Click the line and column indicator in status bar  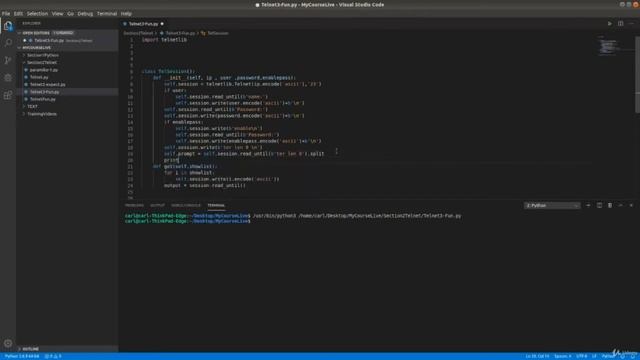(x=537, y=356)
